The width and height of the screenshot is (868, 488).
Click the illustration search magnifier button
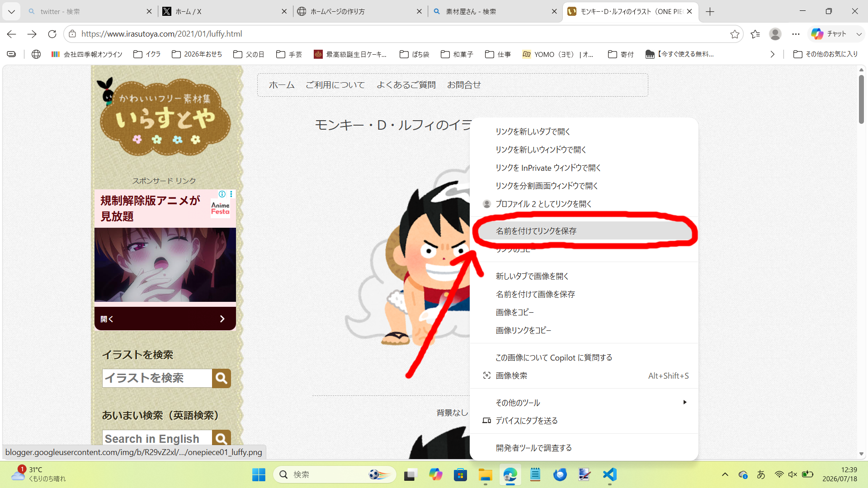coord(222,378)
